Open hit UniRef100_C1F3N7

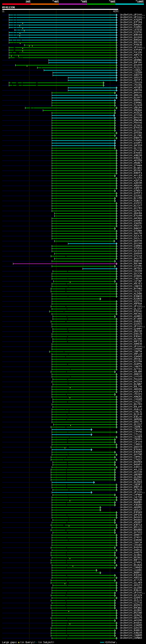131,281
